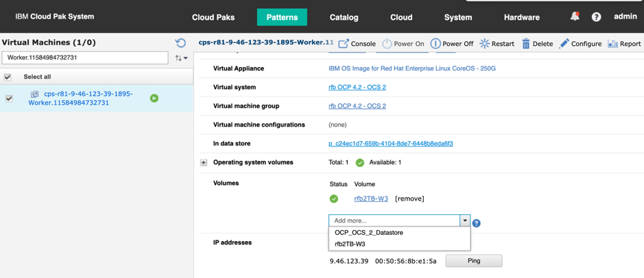Click the green status check for rfb2TB-W3 volume
Image resolution: width=644 pixels, height=278 pixels.
pos(334,199)
